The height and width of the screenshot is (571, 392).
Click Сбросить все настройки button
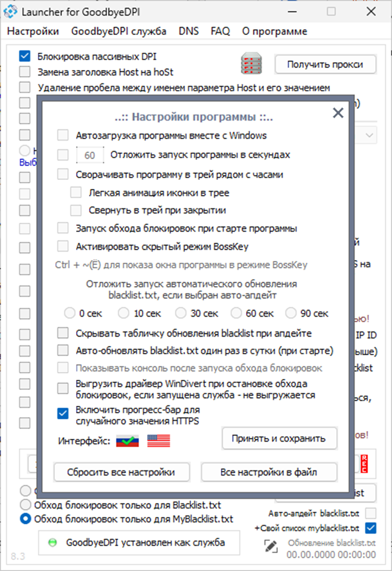121,472
